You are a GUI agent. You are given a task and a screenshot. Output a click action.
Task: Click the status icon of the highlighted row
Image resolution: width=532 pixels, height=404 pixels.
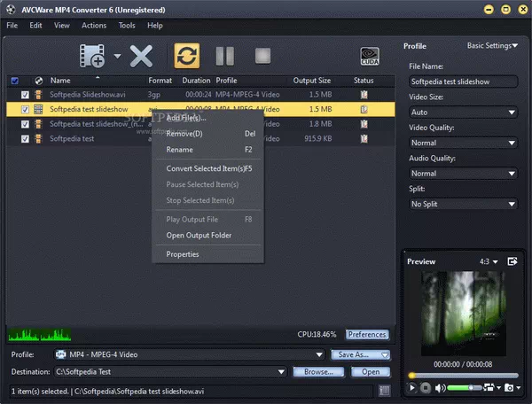(364, 109)
